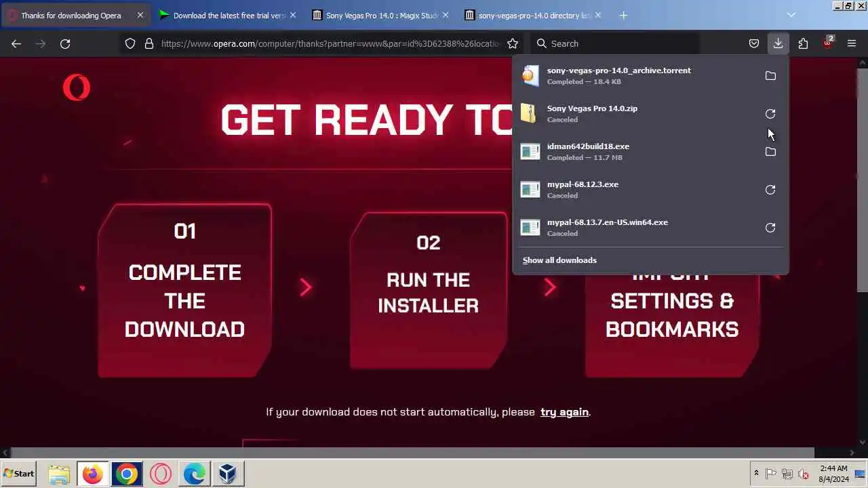Close the Download latest free trial tab
The image size is (868, 488).
[x=293, y=15]
